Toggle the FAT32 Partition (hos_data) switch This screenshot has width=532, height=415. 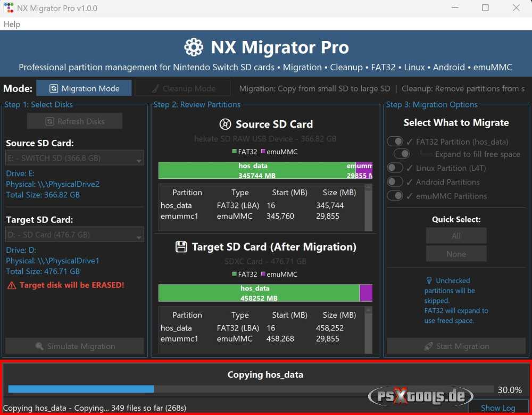pyautogui.click(x=395, y=142)
